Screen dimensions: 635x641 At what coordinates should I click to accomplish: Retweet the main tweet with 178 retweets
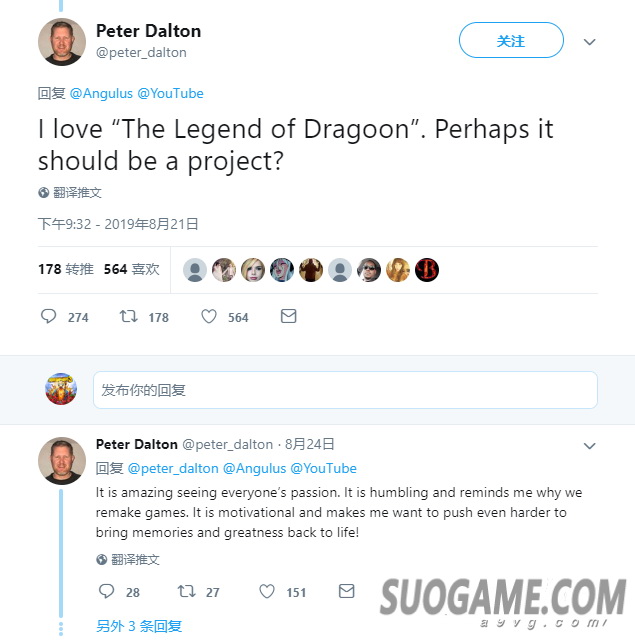point(128,316)
